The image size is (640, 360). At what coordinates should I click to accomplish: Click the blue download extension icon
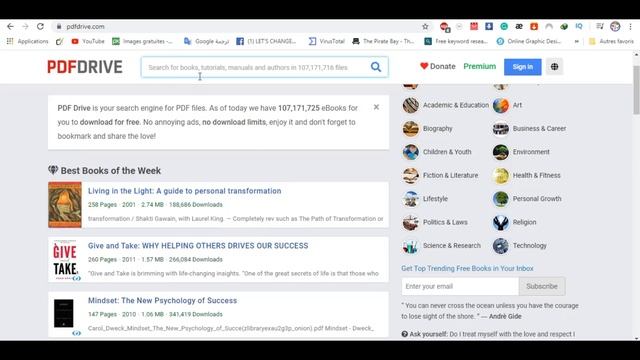[489, 26]
